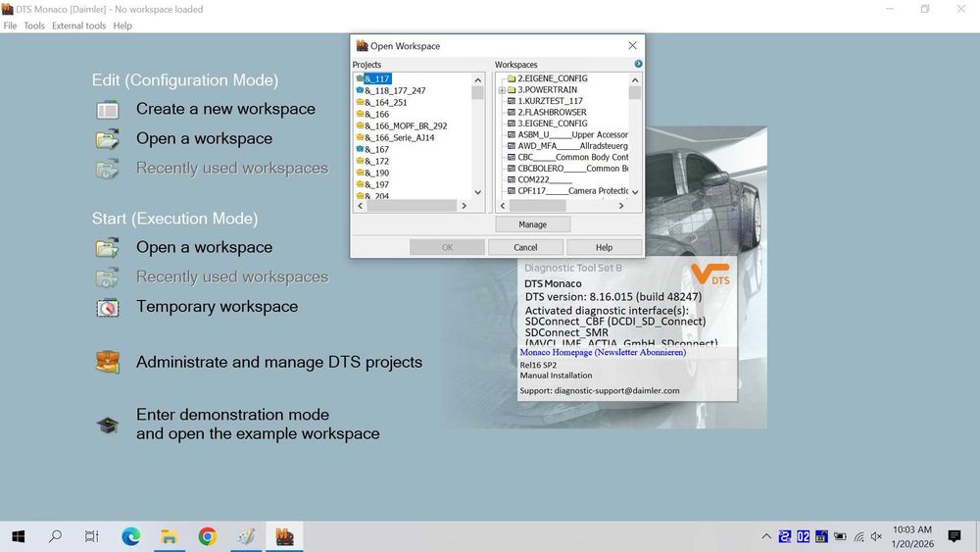Click the project icon beside &_118_177_247
This screenshot has width=980, height=552.
point(360,90)
